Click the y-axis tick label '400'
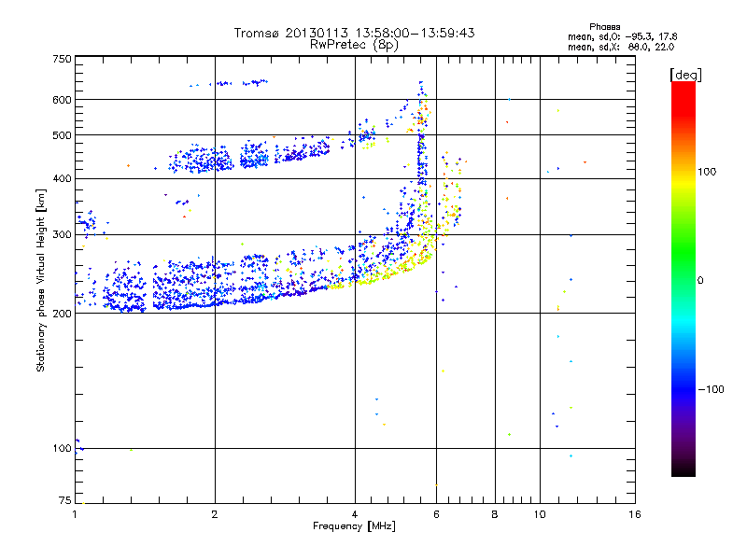This screenshot has height=560, width=747. [62, 178]
